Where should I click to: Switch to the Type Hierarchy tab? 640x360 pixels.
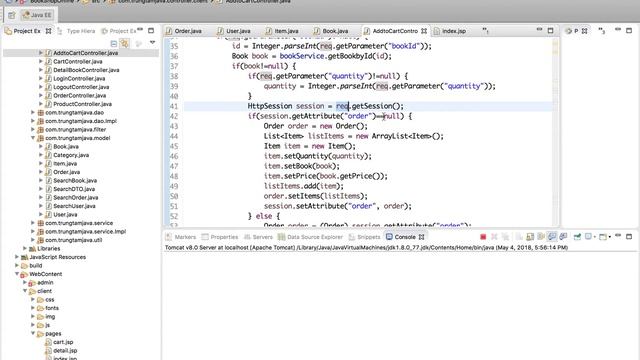coord(77,31)
